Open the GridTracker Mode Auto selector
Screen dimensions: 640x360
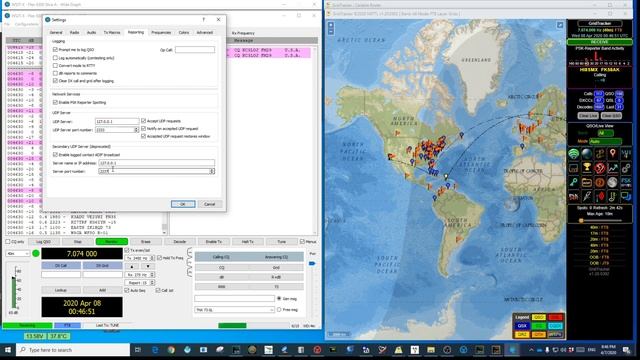click(x=606, y=141)
